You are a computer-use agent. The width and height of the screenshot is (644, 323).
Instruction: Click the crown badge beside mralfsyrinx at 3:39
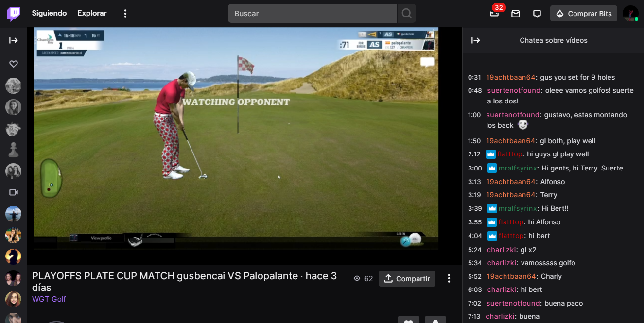(x=492, y=208)
